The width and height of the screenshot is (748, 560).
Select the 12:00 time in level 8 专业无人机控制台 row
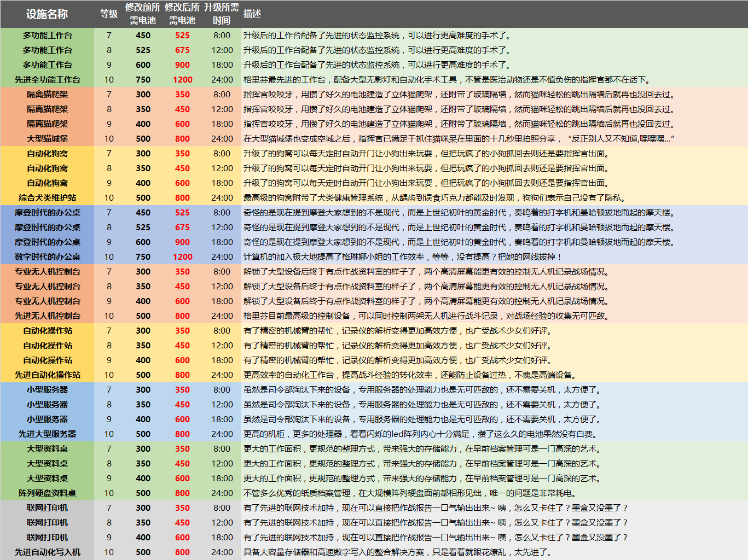click(222, 287)
